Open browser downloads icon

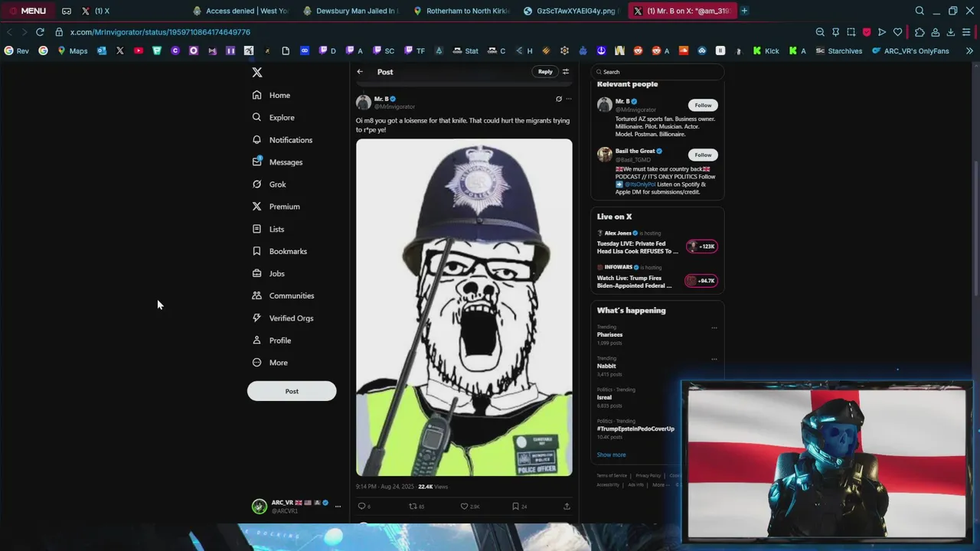coord(951,32)
